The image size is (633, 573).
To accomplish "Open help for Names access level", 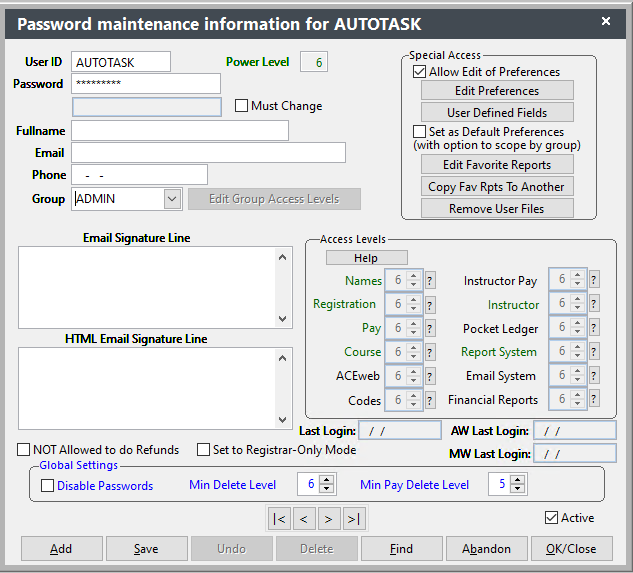I will pos(430,280).
